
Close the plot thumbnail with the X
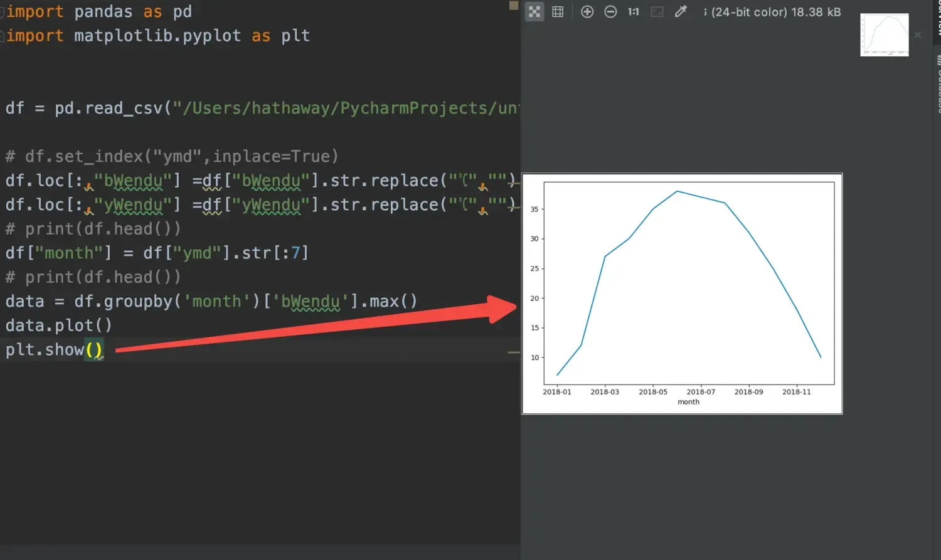[x=918, y=35]
